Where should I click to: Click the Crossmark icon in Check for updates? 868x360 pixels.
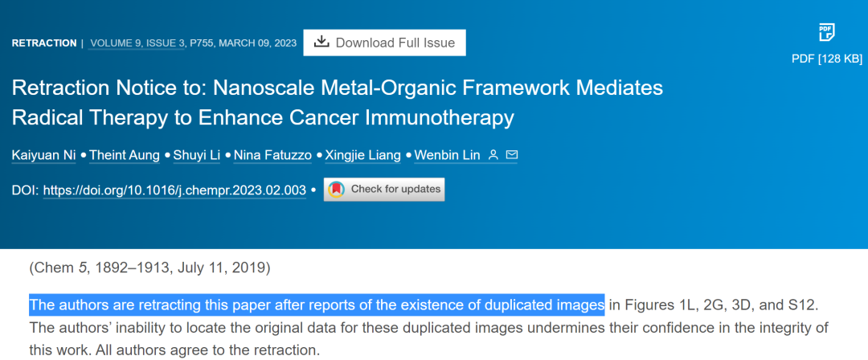click(337, 190)
